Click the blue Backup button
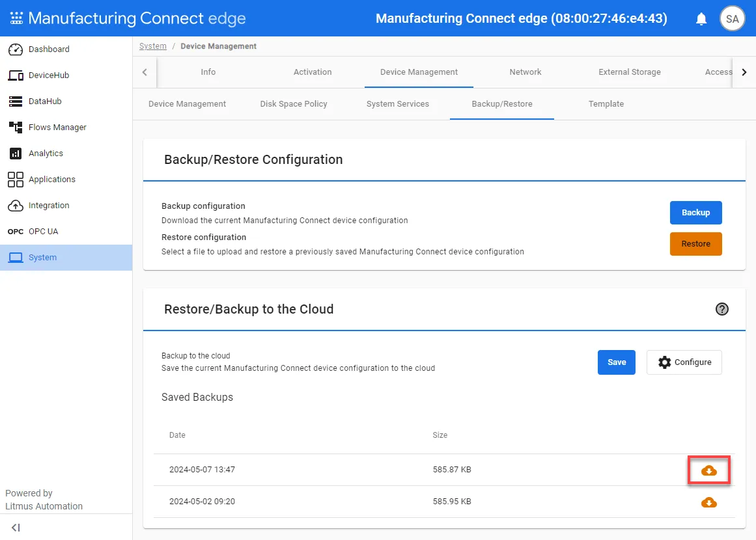Screen dimensions: 756x540 coord(695,213)
